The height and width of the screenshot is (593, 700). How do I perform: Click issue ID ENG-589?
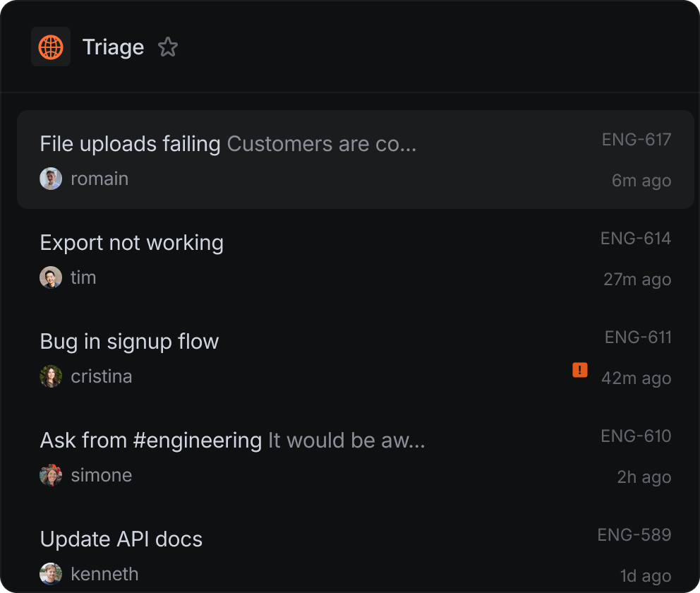[x=634, y=535]
